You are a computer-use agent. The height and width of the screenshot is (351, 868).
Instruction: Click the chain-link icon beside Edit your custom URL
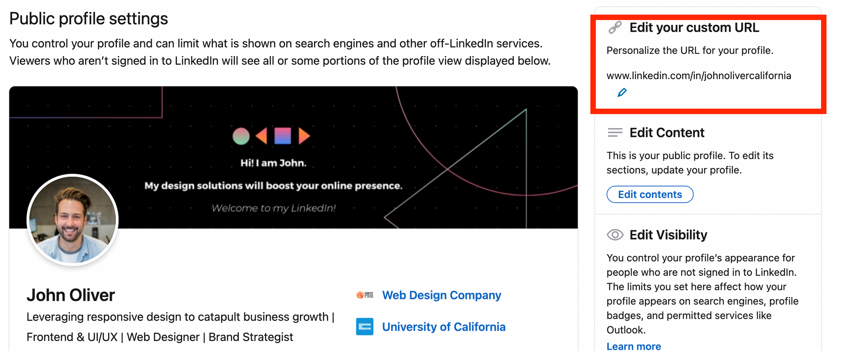pos(615,27)
